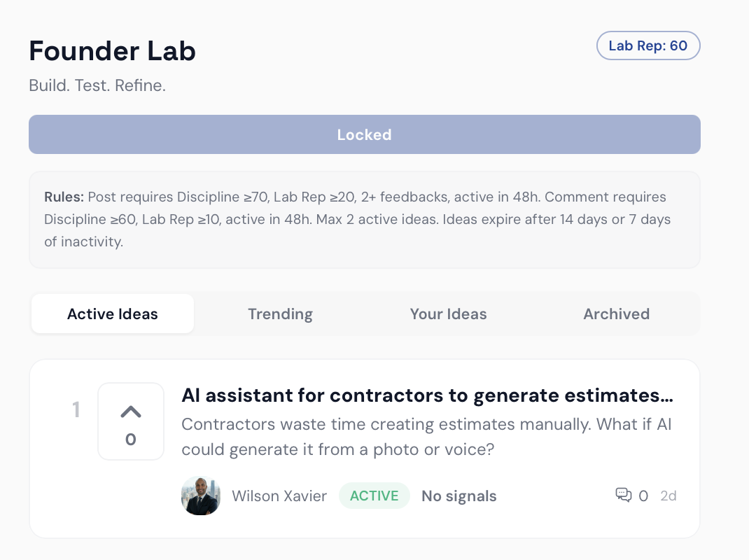Click the ACTIVE status badge
Image resolution: width=749 pixels, height=560 pixels.
[x=374, y=496]
